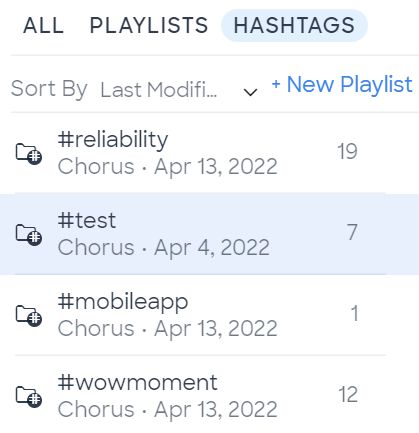Open the #reliability hashtag title
The width and height of the screenshot is (419, 433).
click(113, 140)
